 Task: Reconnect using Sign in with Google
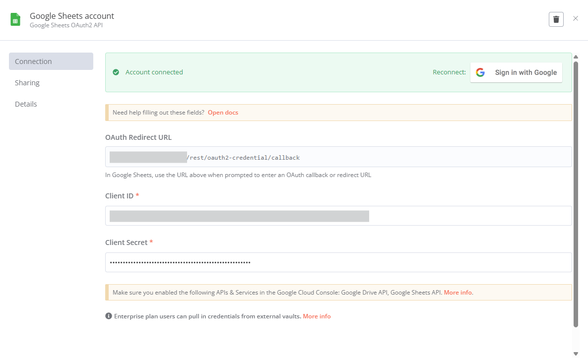click(x=516, y=72)
